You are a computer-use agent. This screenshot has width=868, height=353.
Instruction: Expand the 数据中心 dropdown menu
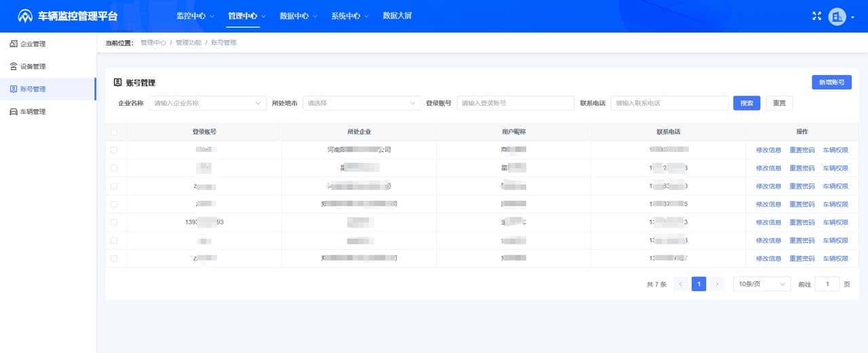(x=298, y=16)
